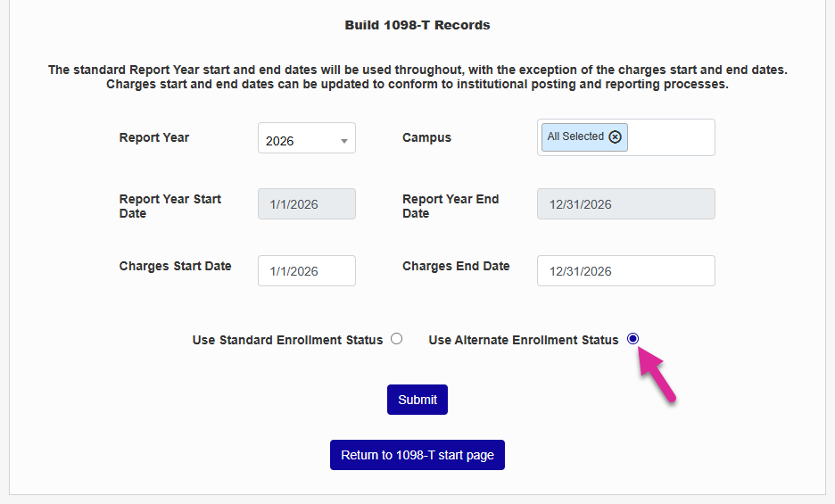
Task: Click the Report Year End Date field
Action: click(625, 204)
